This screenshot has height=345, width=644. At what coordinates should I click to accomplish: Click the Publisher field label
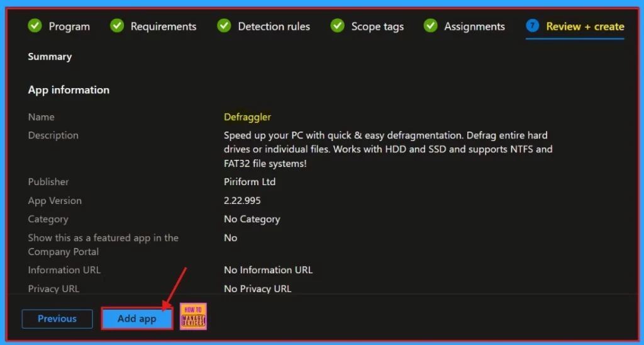48,182
